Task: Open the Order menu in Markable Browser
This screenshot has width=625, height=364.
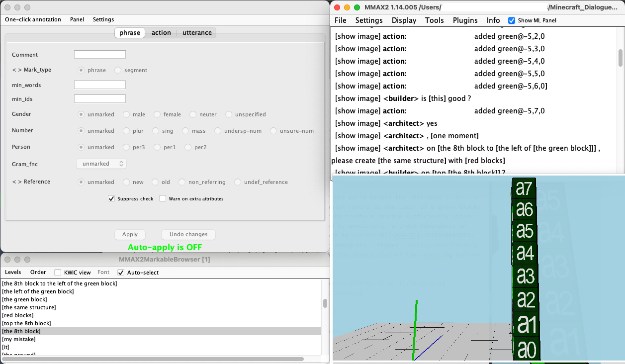Action: [x=38, y=273]
